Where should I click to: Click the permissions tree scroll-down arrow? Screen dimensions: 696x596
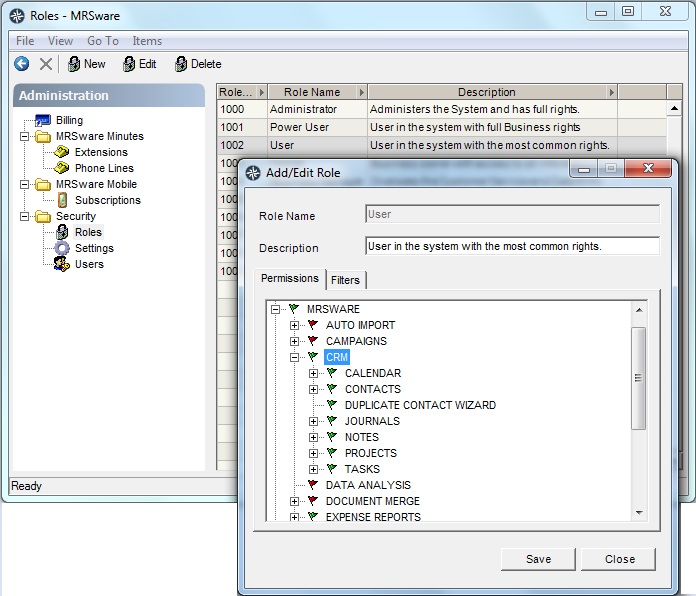coord(639,513)
